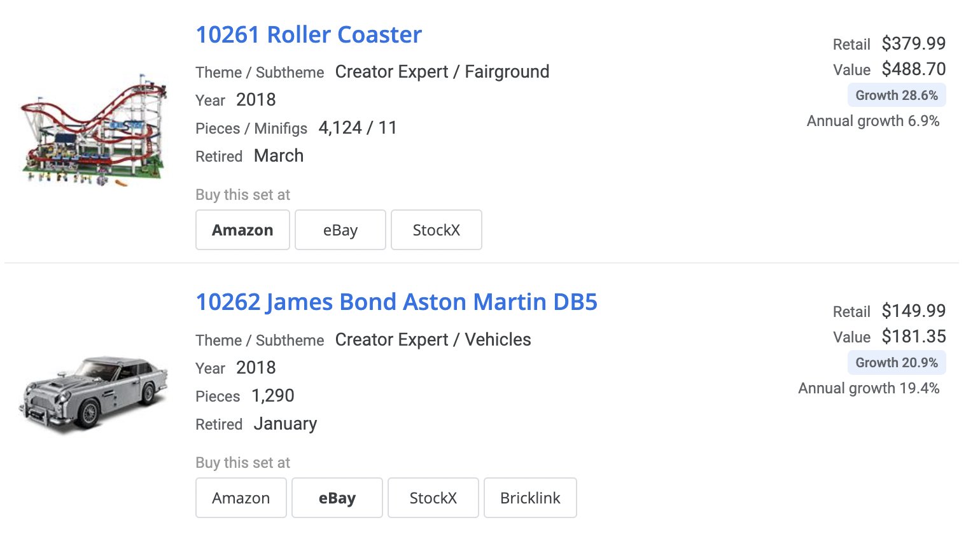
Task: Buy the Aston Martin DB5 on eBay
Action: click(x=337, y=498)
